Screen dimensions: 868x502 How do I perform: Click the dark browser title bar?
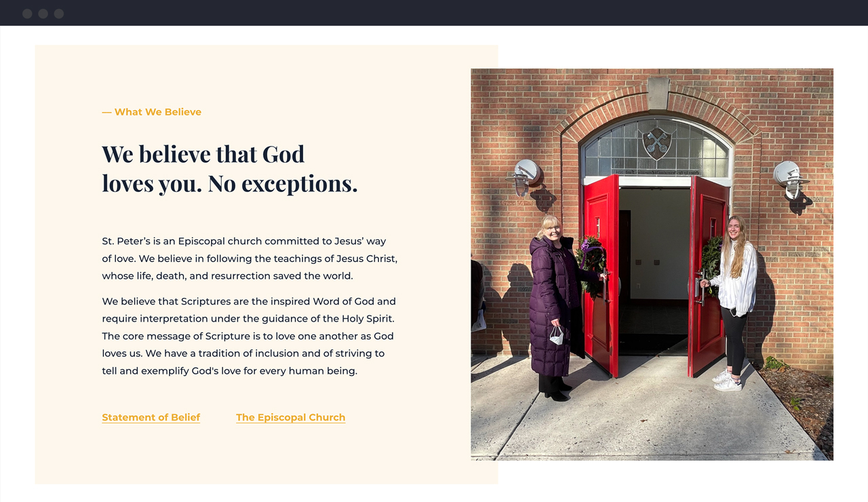point(434,13)
